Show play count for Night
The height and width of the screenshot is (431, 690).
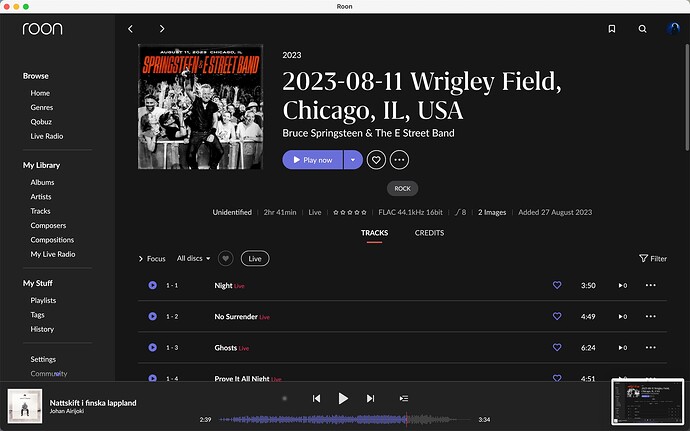pyautogui.click(x=623, y=285)
